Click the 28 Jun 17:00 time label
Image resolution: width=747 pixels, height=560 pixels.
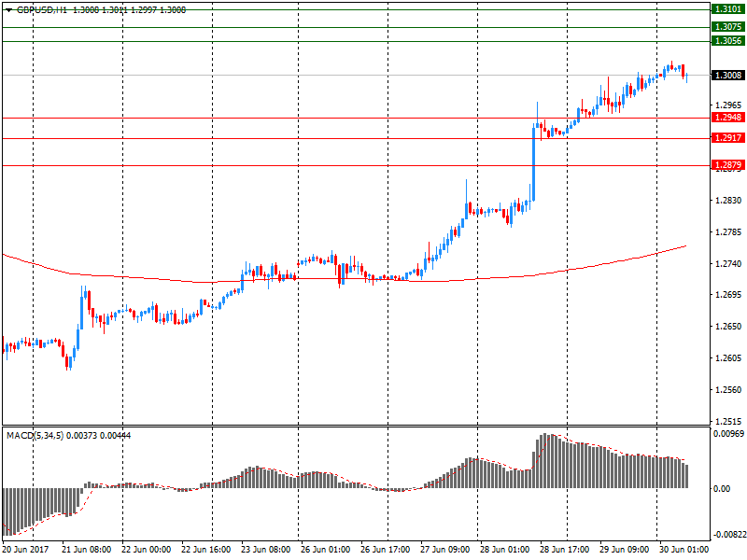(565, 549)
